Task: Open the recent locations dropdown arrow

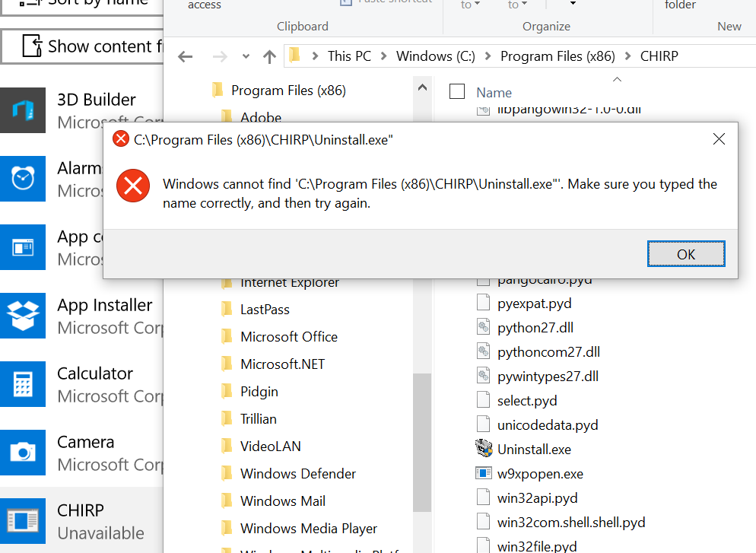Action: pos(246,57)
